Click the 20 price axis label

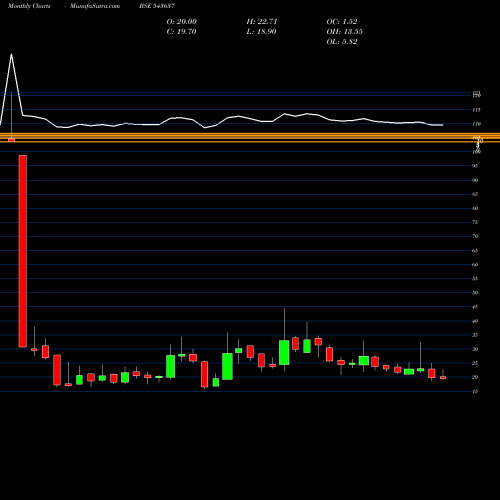point(475,377)
